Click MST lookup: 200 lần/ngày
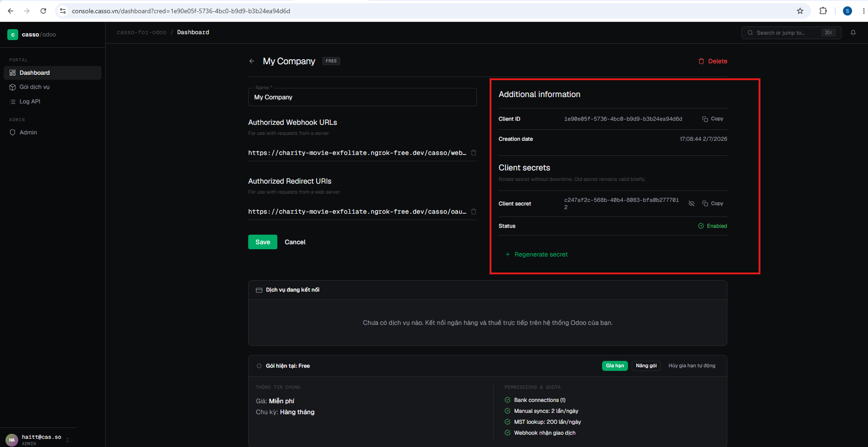 [x=547, y=422]
